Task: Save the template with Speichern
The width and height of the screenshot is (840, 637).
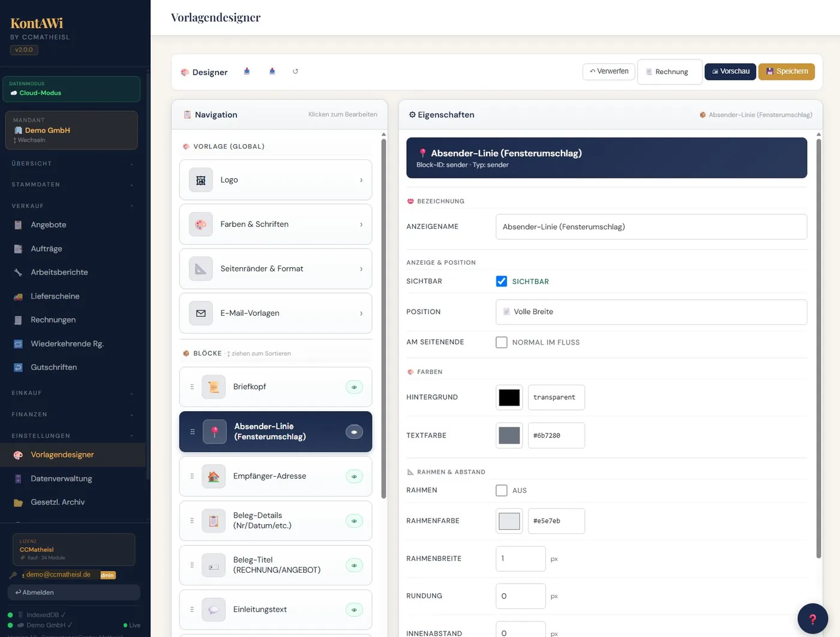Action: pos(787,71)
